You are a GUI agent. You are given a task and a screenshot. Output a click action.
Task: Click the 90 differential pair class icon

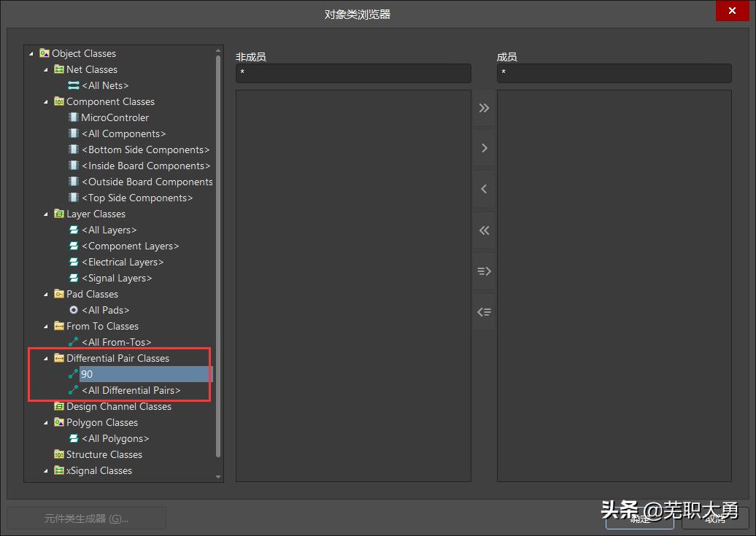point(74,374)
